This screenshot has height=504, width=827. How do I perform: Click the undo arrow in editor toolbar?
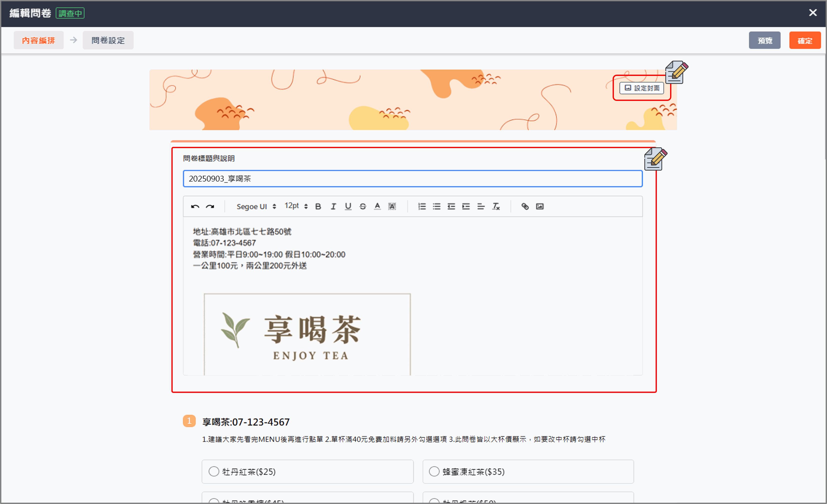pyautogui.click(x=195, y=206)
